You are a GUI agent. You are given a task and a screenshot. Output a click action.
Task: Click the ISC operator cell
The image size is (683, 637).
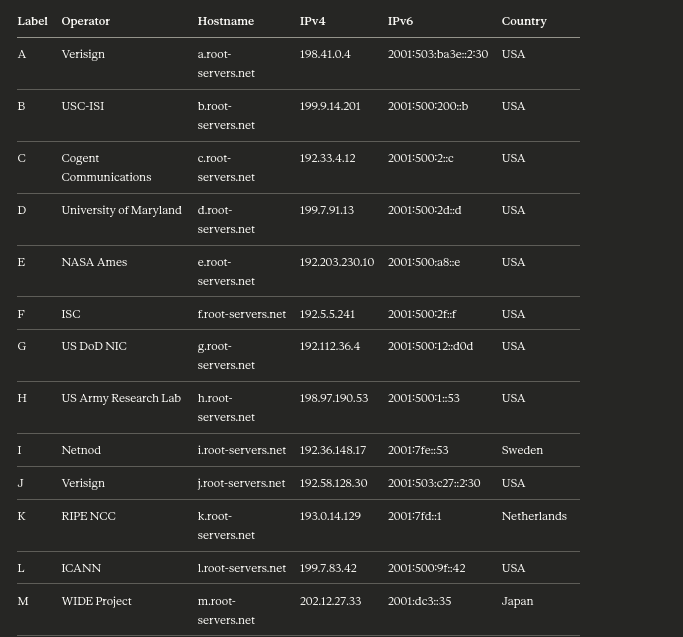coord(71,314)
